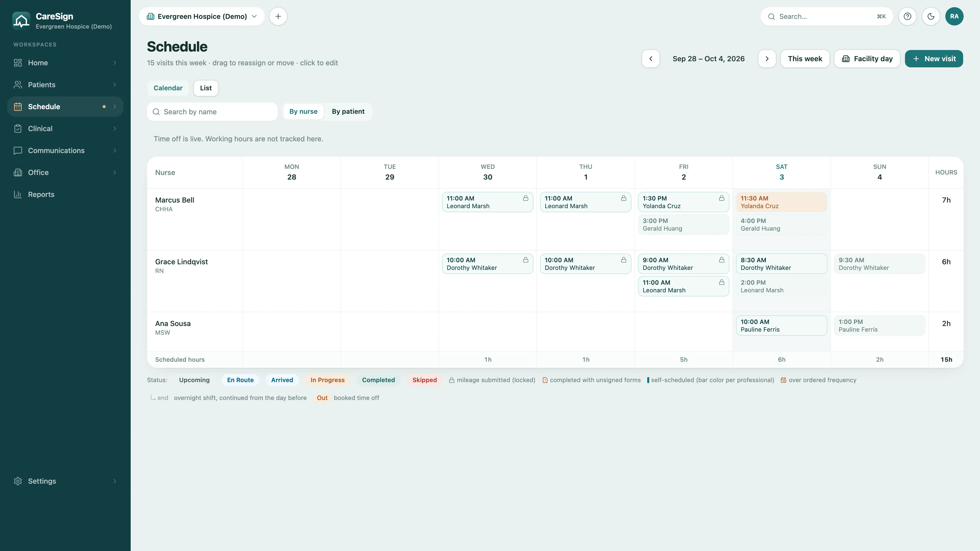
Task: Open Schedule in the sidebar
Action: click(x=65, y=106)
